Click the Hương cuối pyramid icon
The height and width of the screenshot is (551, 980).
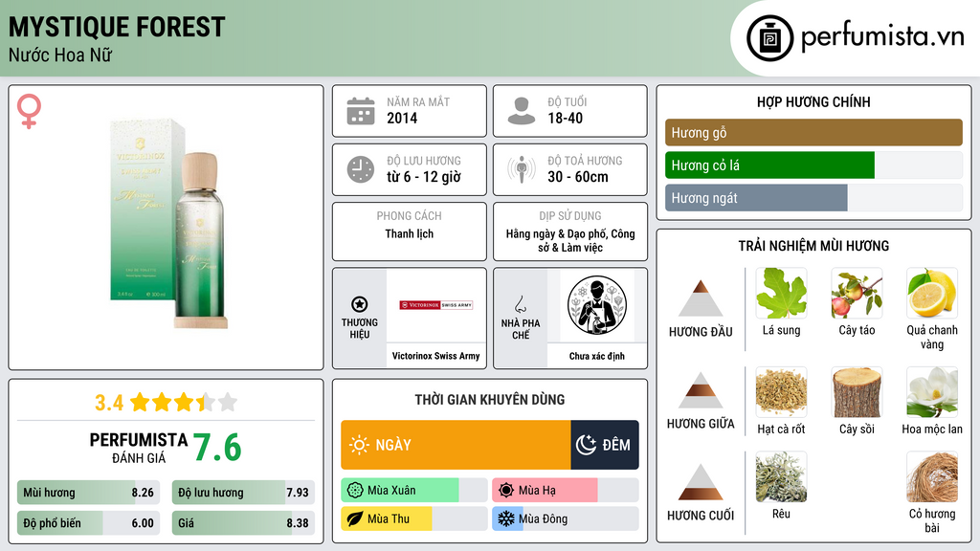701,482
